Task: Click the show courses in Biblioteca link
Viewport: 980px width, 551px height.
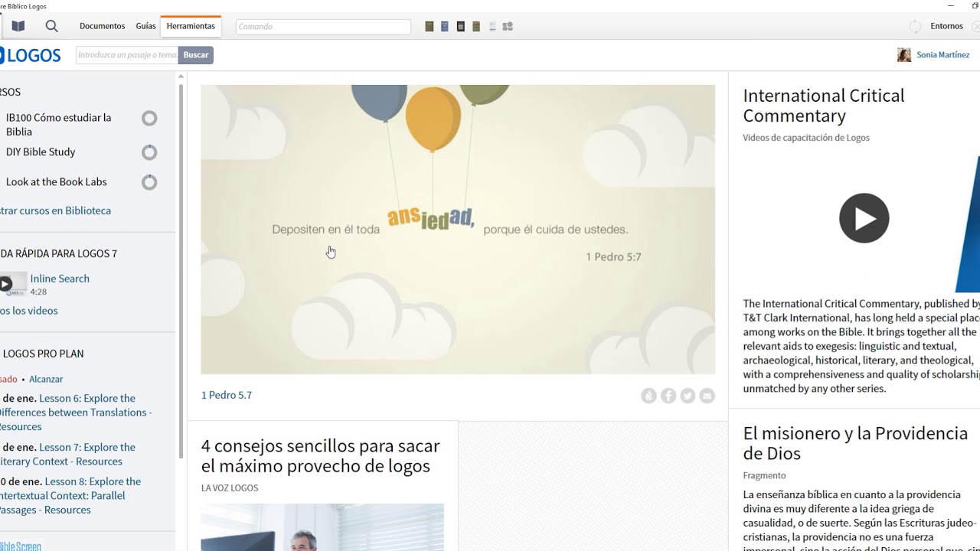Action: click(x=55, y=210)
